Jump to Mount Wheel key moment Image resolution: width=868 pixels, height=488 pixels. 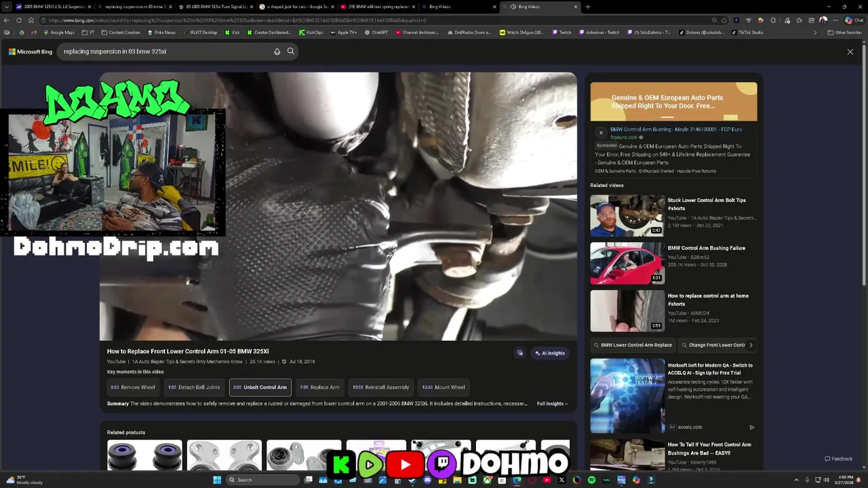click(443, 387)
